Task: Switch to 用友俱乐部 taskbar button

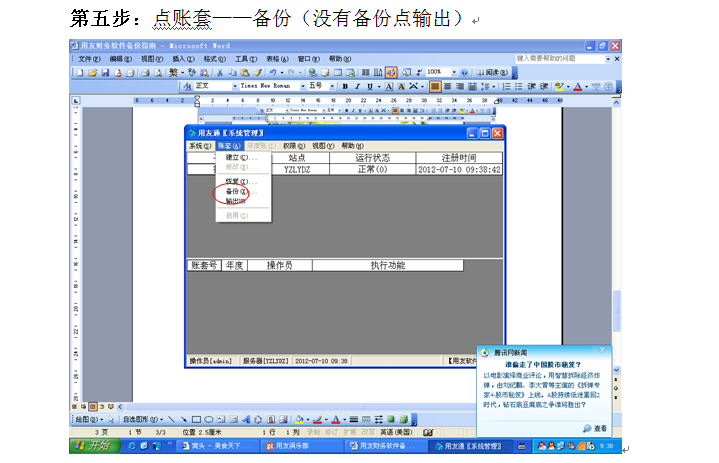Action: pyautogui.click(x=301, y=446)
